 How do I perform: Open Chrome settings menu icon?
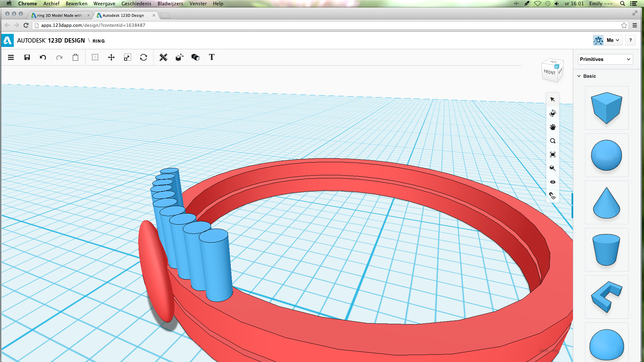click(635, 25)
